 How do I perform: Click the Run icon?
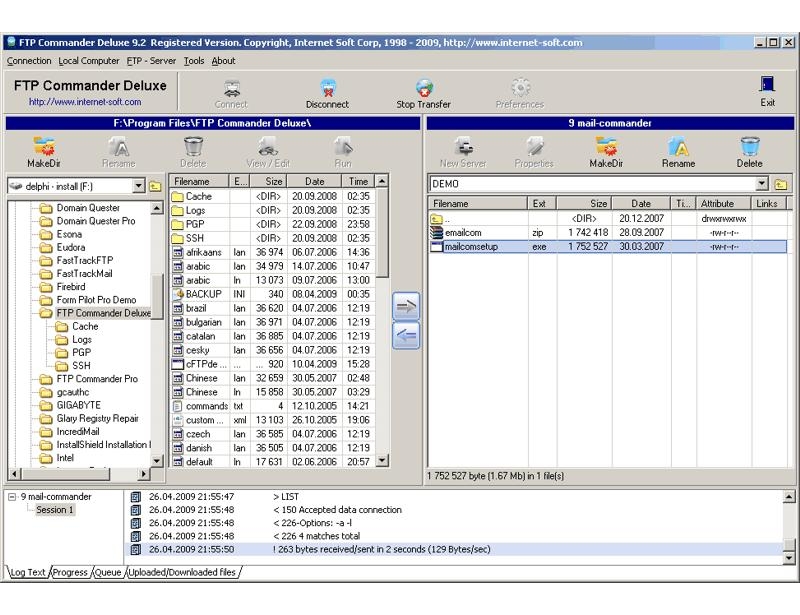pyautogui.click(x=343, y=146)
